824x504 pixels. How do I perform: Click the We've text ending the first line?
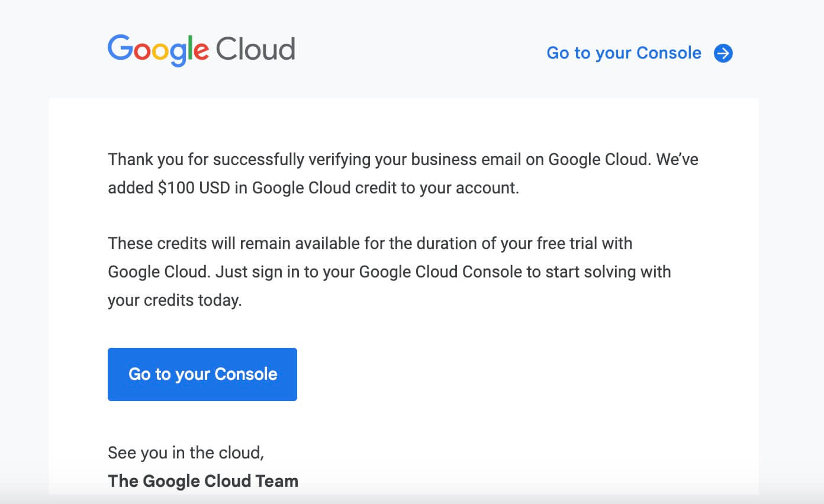pyautogui.click(x=677, y=159)
